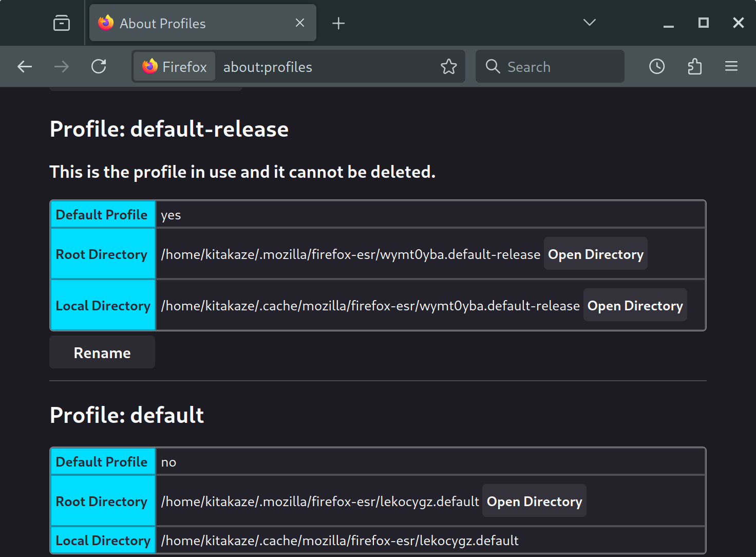Viewport: 756px width, 557px height.
Task: Click the 'Profile: default' heading
Action: click(127, 415)
